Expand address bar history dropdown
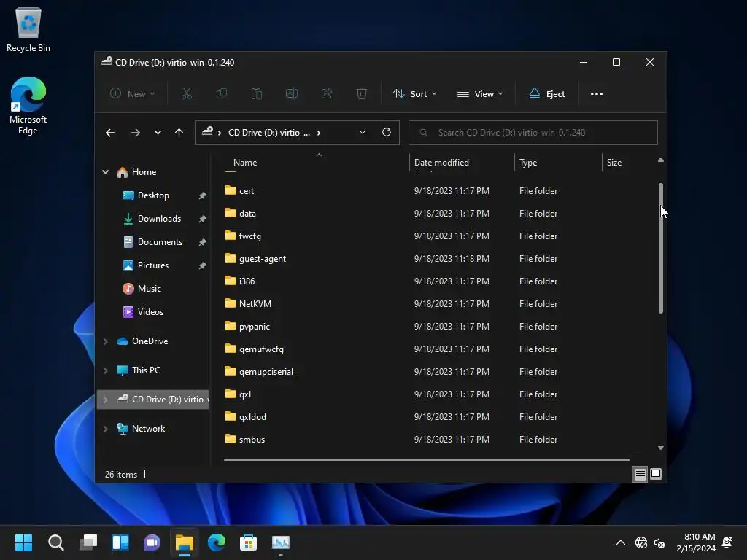This screenshot has height=560, width=747. click(363, 133)
